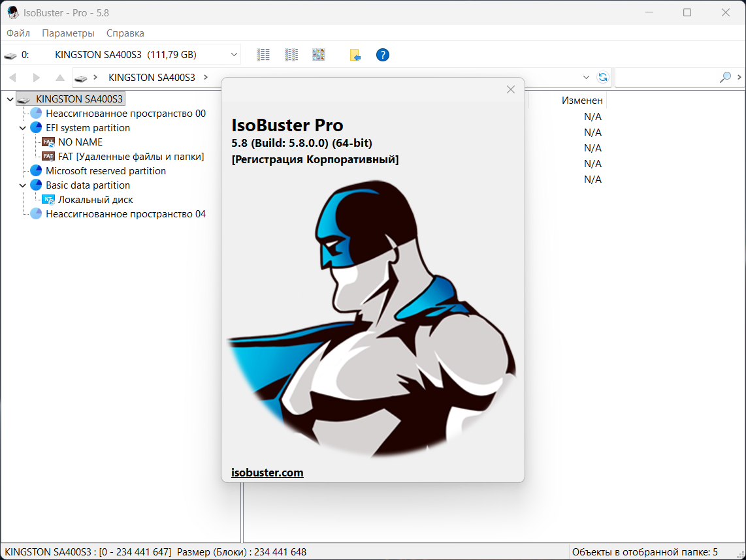Click the search input field
This screenshot has height=560, width=746.
pos(666,78)
